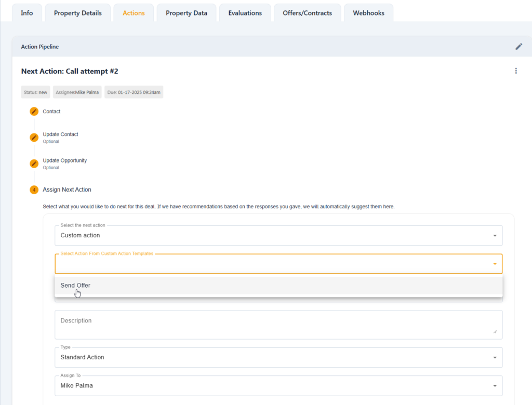
Task: Click the Due date badge
Action: (134, 92)
